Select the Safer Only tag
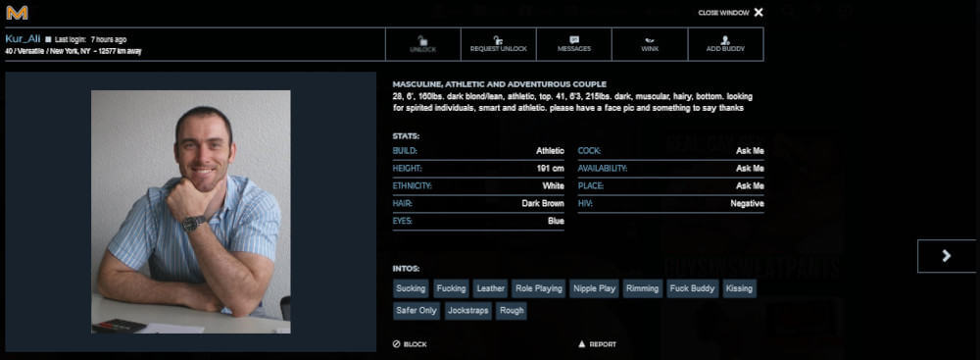The width and height of the screenshot is (980, 360). coord(416,311)
